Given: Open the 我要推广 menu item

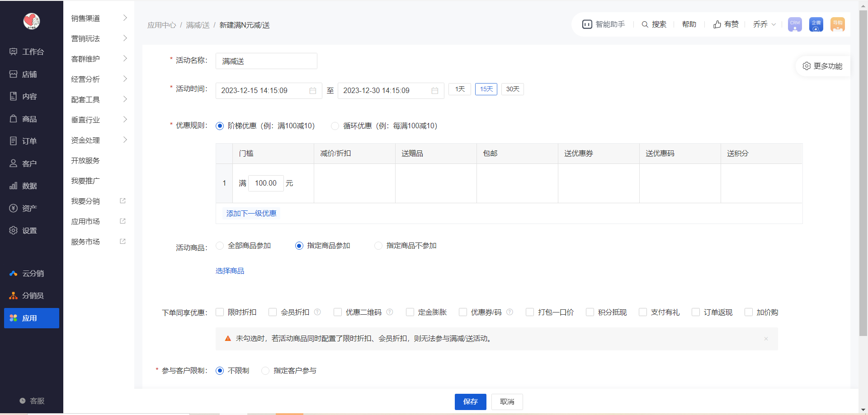Looking at the screenshot, I should [85, 181].
